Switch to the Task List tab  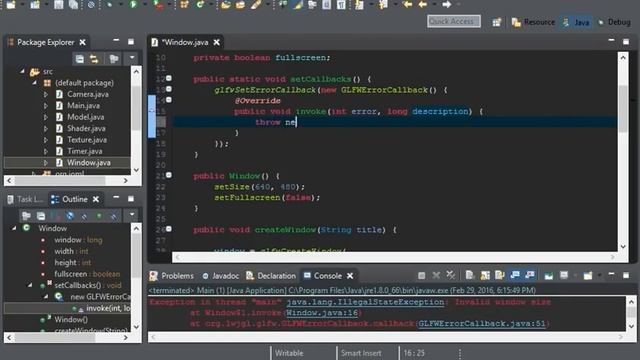coord(25,199)
